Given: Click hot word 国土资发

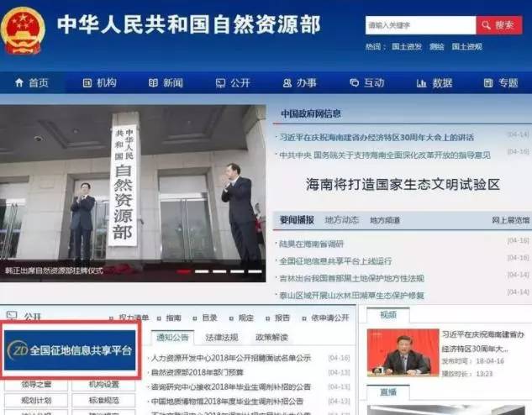Looking at the screenshot, I should point(407,46).
